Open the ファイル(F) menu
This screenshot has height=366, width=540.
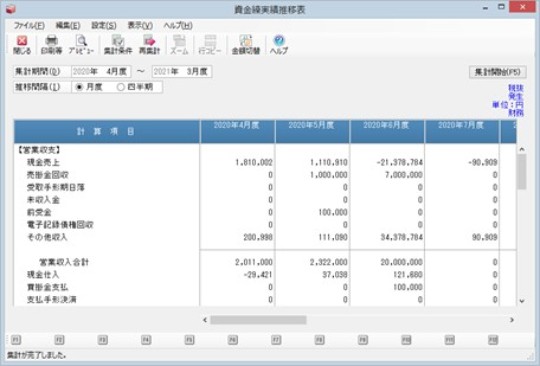coord(29,25)
